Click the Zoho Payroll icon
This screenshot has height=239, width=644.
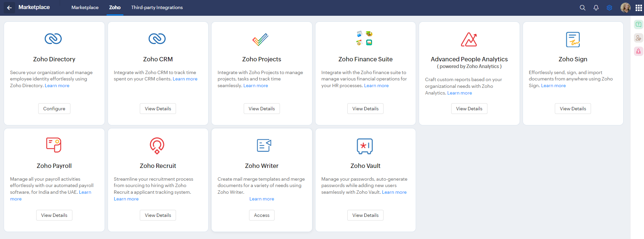pyautogui.click(x=54, y=145)
